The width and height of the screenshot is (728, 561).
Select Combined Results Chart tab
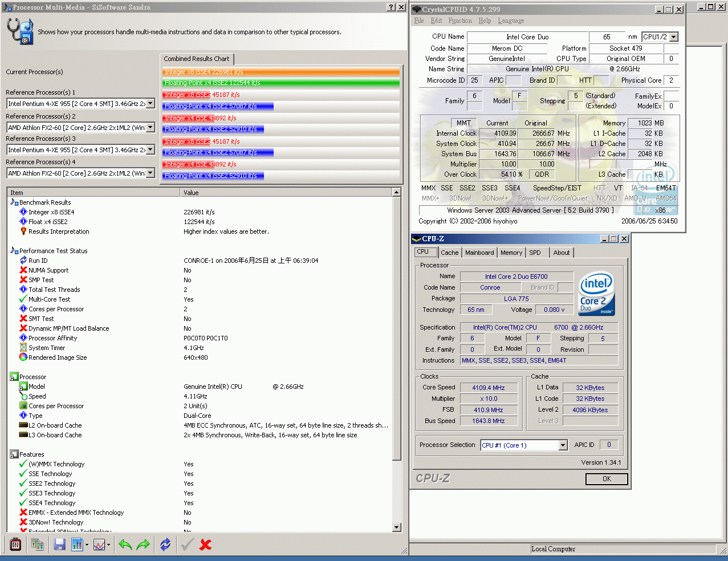pos(197,59)
